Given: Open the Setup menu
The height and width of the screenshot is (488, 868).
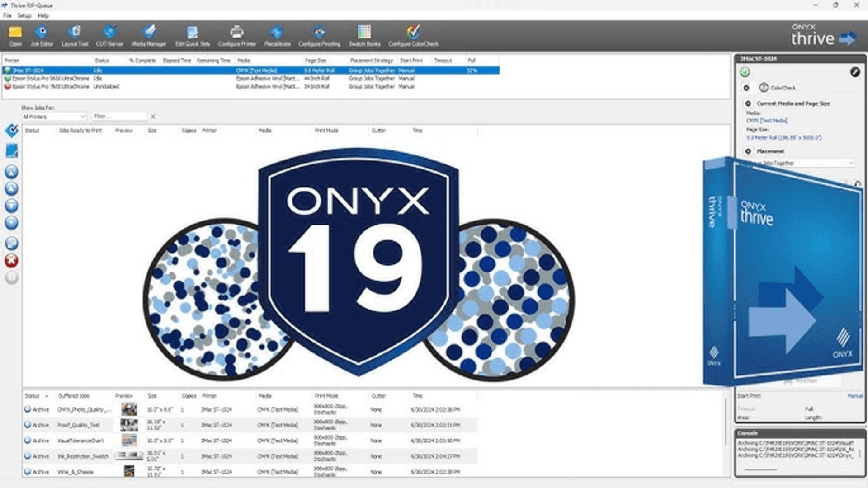Looking at the screenshot, I should pyautogui.click(x=24, y=15).
